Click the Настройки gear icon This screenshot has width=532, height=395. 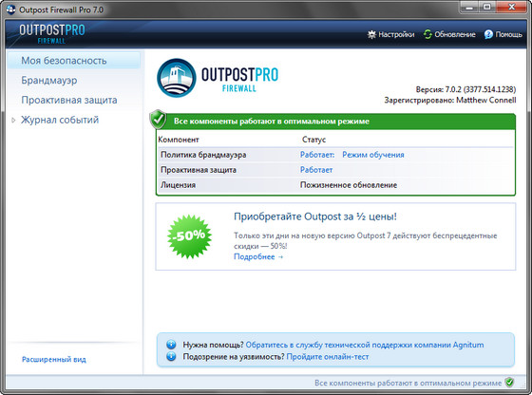(x=371, y=34)
